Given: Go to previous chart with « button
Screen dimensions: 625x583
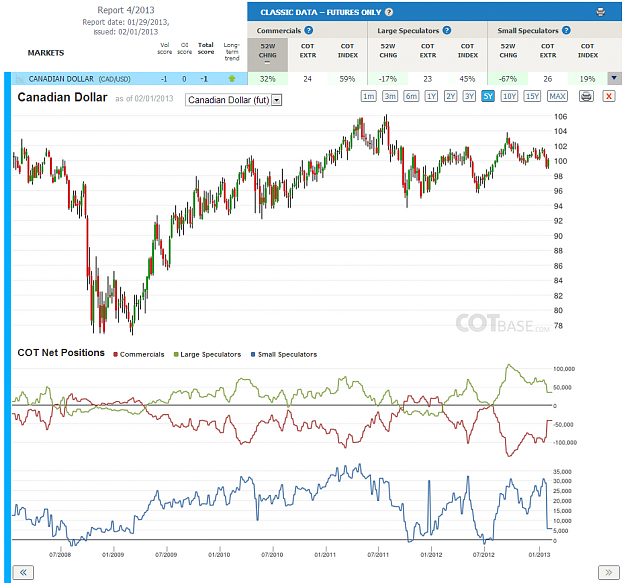Looking at the screenshot, I should coord(23,572).
